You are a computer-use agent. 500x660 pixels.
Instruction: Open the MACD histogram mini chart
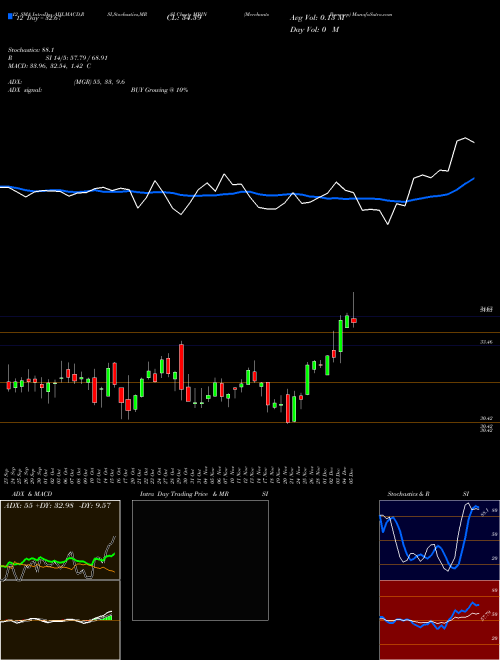(x=60, y=620)
